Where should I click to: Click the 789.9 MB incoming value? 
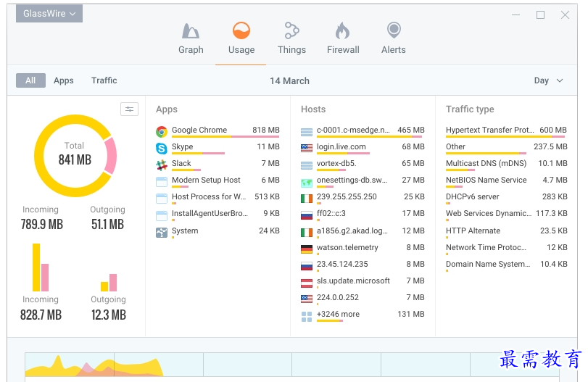point(41,224)
